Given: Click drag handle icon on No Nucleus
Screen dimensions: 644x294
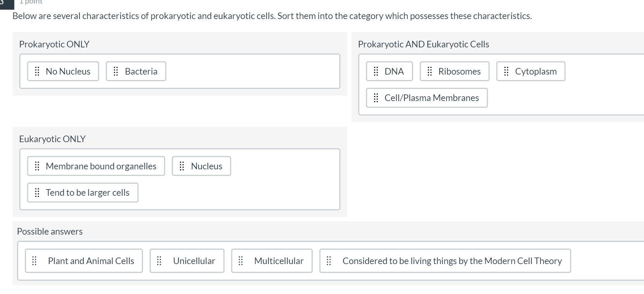Looking at the screenshot, I should (x=37, y=71).
